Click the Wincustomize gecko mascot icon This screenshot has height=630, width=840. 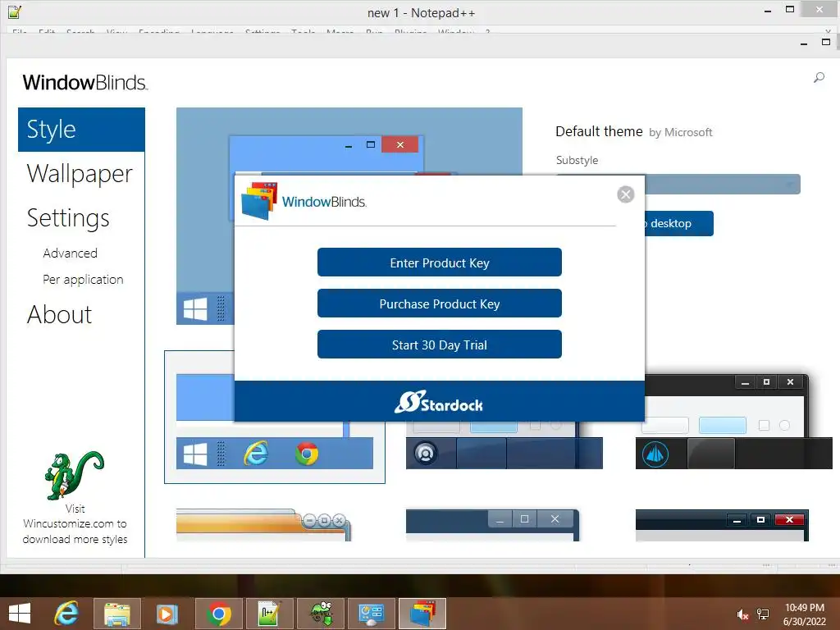pyautogui.click(x=74, y=475)
